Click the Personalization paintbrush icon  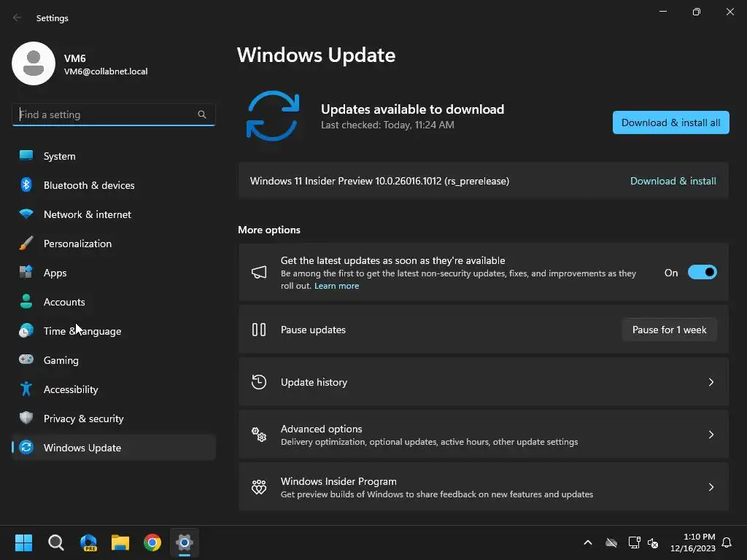coord(26,243)
